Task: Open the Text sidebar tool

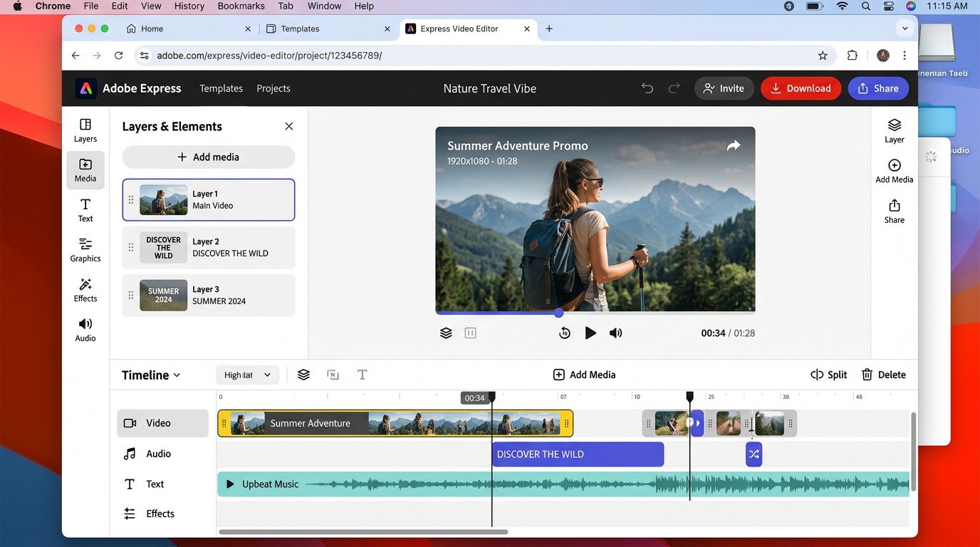Action: pos(85,210)
